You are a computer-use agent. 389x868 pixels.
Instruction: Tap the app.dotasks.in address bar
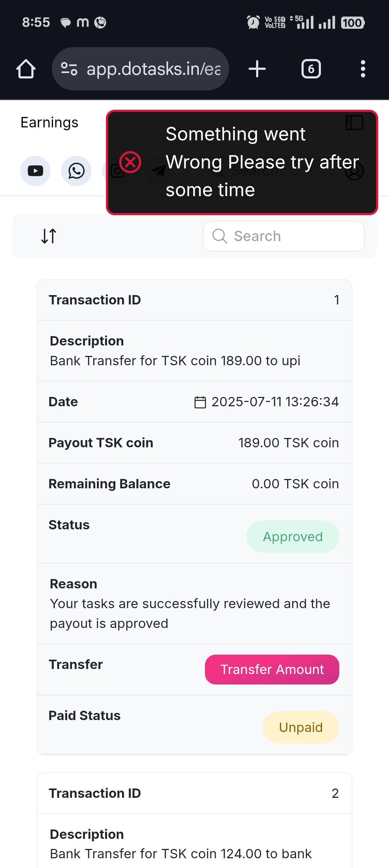140,69
